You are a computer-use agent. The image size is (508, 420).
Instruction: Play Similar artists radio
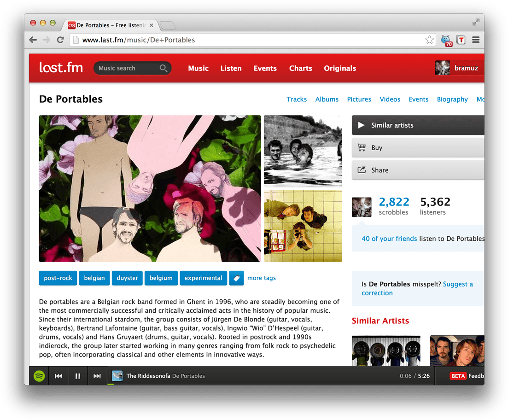coord(418,125)
